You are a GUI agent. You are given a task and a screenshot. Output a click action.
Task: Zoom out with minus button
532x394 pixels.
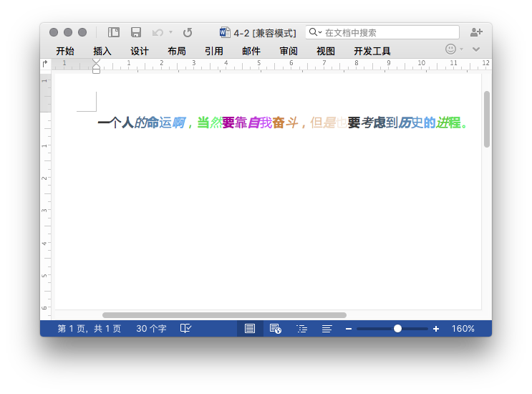pos(349,329)
